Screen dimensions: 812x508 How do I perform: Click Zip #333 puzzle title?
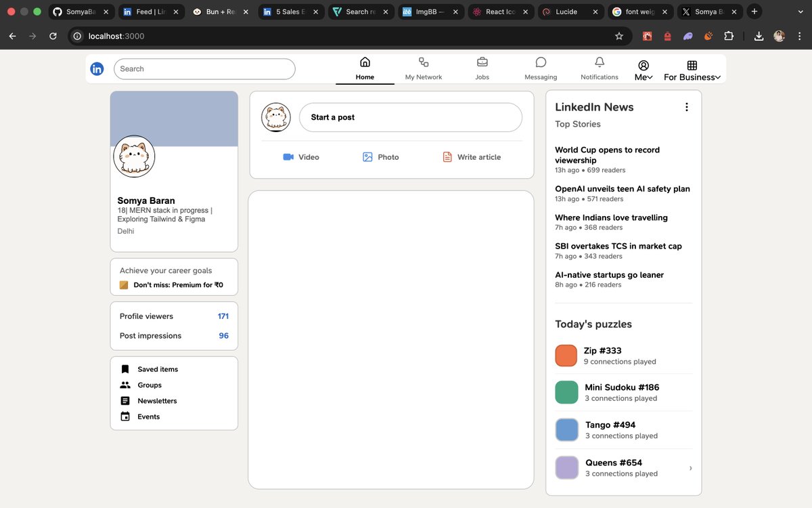602,351
